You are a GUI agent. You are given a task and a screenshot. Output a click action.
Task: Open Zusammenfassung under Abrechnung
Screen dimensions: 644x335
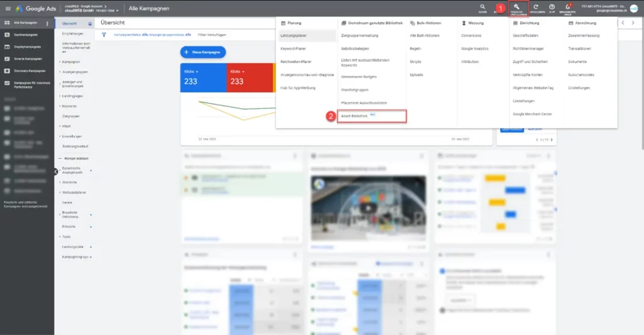tap(584, 36)
